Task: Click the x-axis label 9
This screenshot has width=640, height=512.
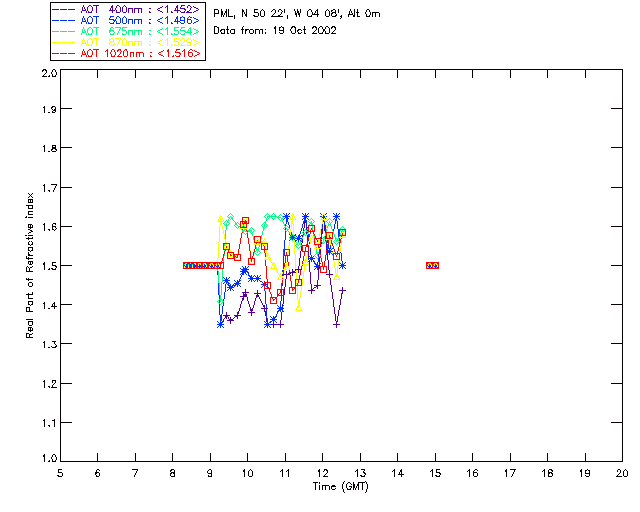Action: [210, 473]
